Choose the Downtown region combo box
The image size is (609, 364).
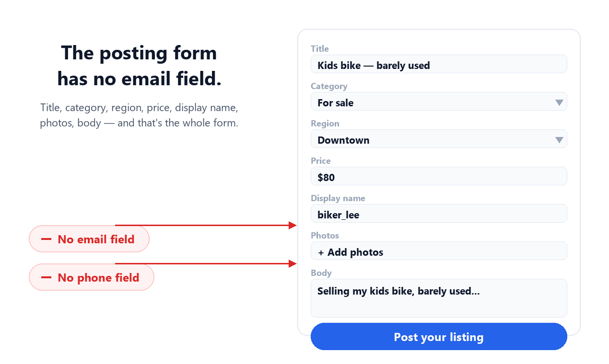[439, 139]
